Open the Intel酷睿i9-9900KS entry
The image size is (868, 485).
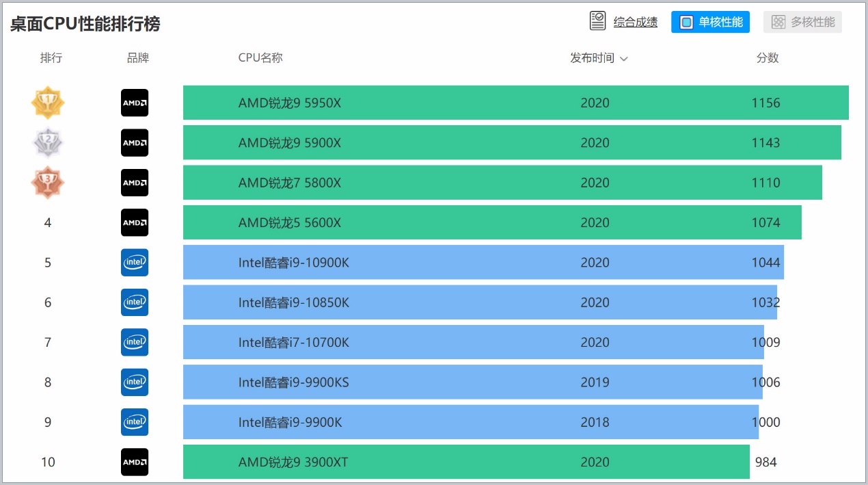point(294,382)
